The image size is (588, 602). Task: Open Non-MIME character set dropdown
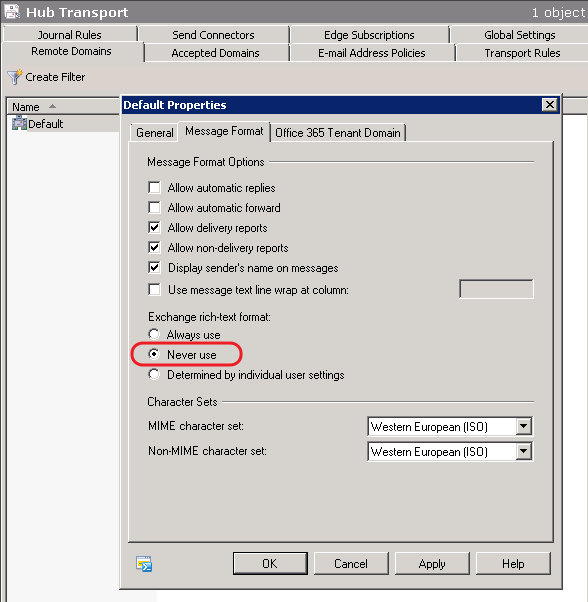524,451
